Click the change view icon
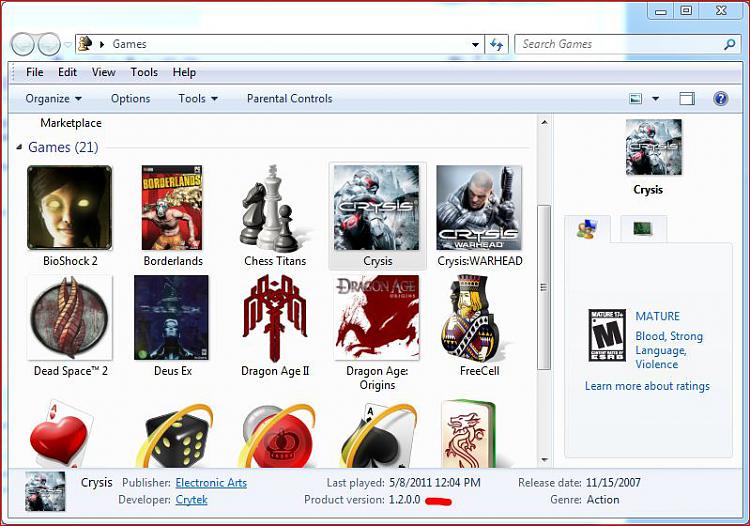 pos(635,99)
